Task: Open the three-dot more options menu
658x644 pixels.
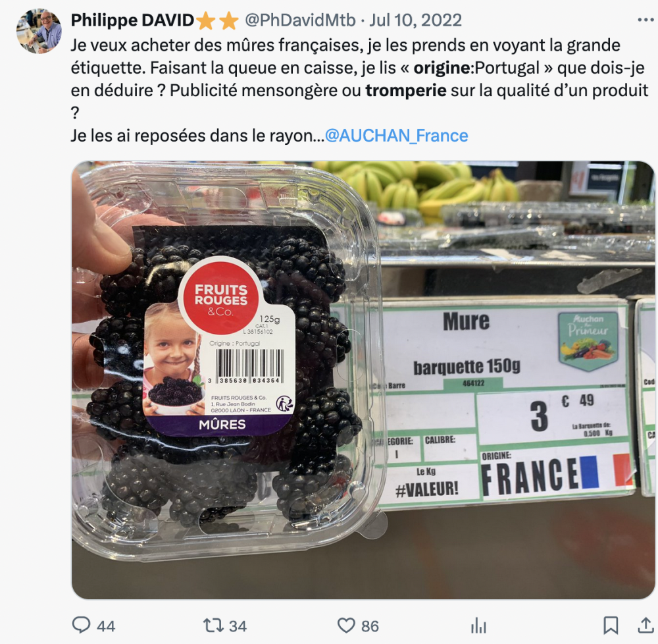Action: tap(645, 20)
